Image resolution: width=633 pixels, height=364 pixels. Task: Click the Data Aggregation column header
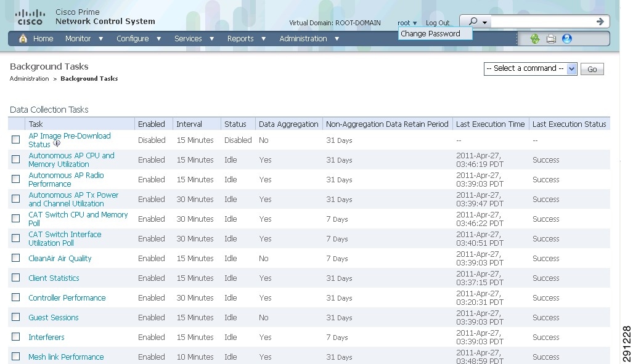pyautogui.click(x=288, y=124)
